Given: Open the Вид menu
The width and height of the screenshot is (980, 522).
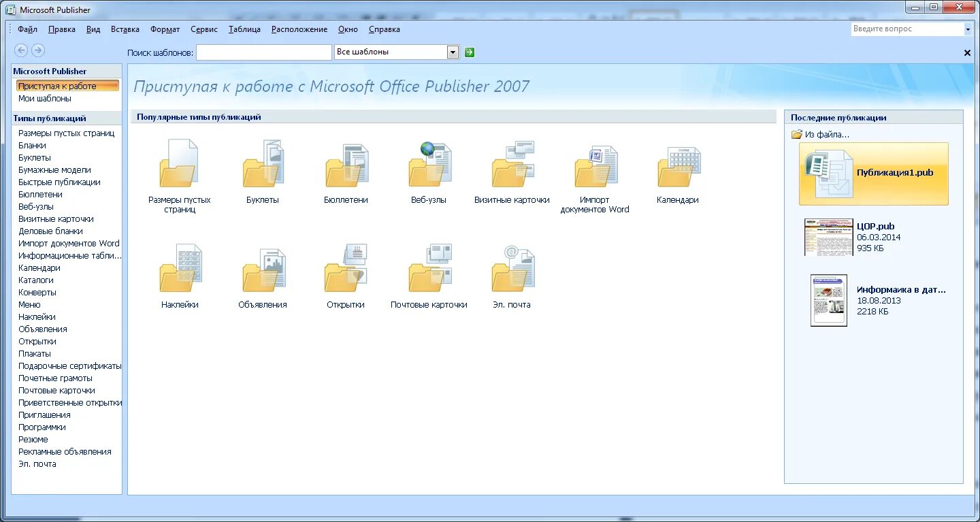Looking at the screenshot, I should [93, 29].
